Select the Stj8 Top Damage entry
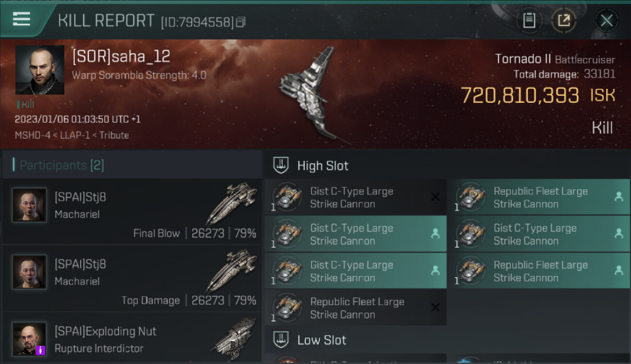This screenshot has width=631, height=364. (x=132, y=279)
